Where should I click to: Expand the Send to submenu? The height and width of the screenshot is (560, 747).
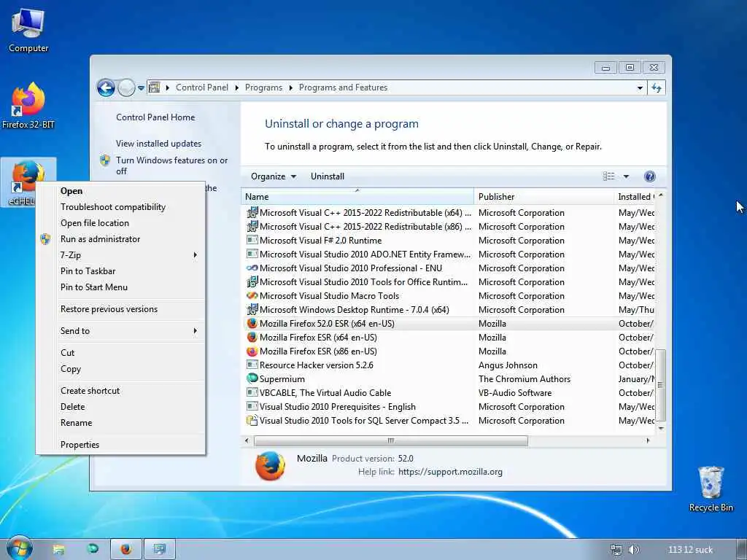point(195,331)
